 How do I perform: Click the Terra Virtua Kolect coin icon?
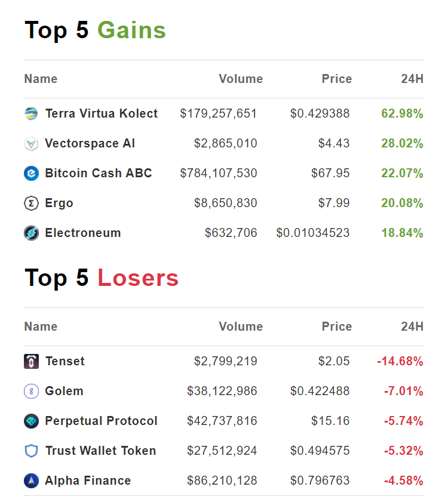(31, 114)
